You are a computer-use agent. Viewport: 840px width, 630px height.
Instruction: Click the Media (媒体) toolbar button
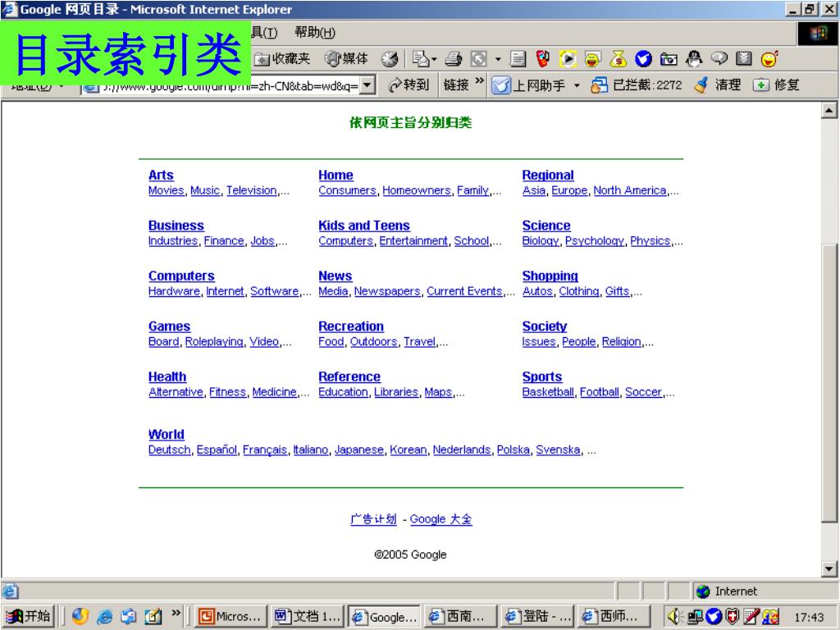[347, 59]
